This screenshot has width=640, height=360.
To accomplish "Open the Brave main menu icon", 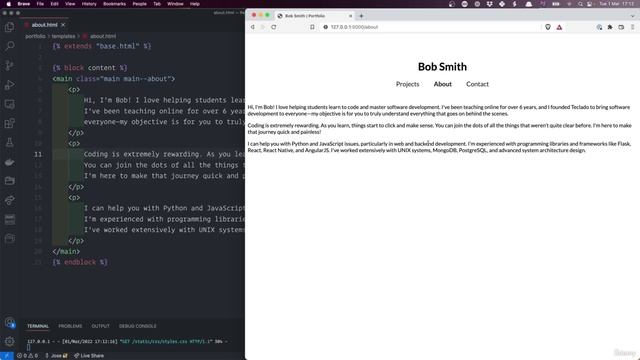I will click(632, 27).
